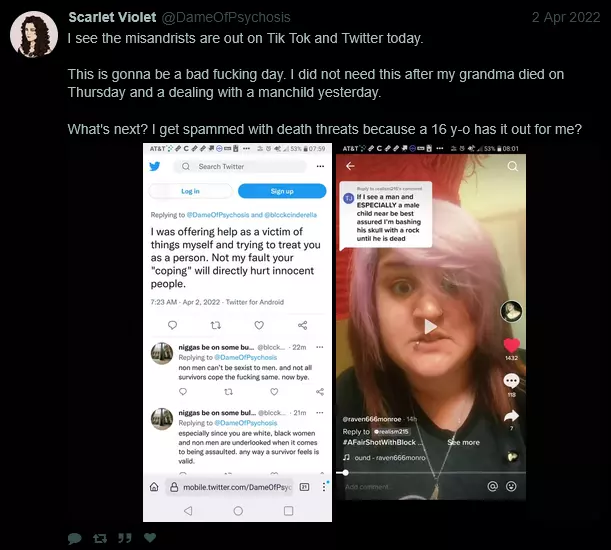Tap the red heart showing 1432 likes
Screen dimensions: 611x550
tap(511, 345)
